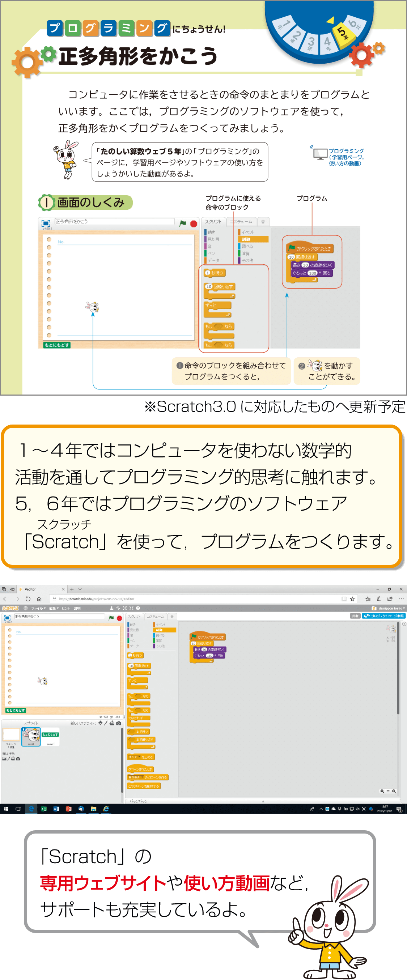
Task: Click the Edge web note pen icon
Action: (379, 599)
